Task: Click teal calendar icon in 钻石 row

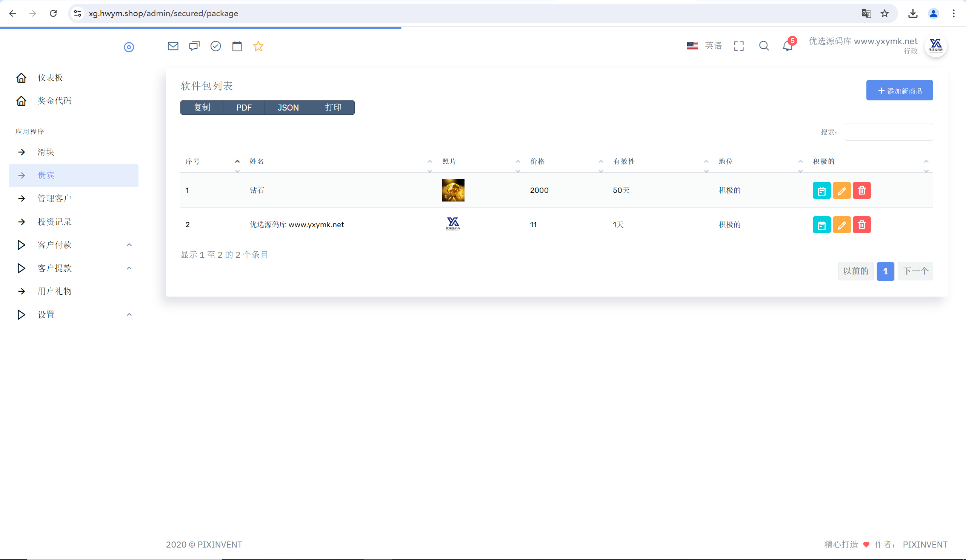Action: click(x=821, y=191)
